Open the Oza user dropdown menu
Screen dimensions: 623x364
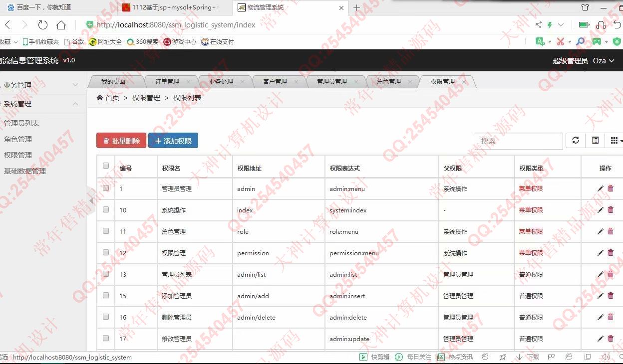pyautogui.click(x=604, y=61)
